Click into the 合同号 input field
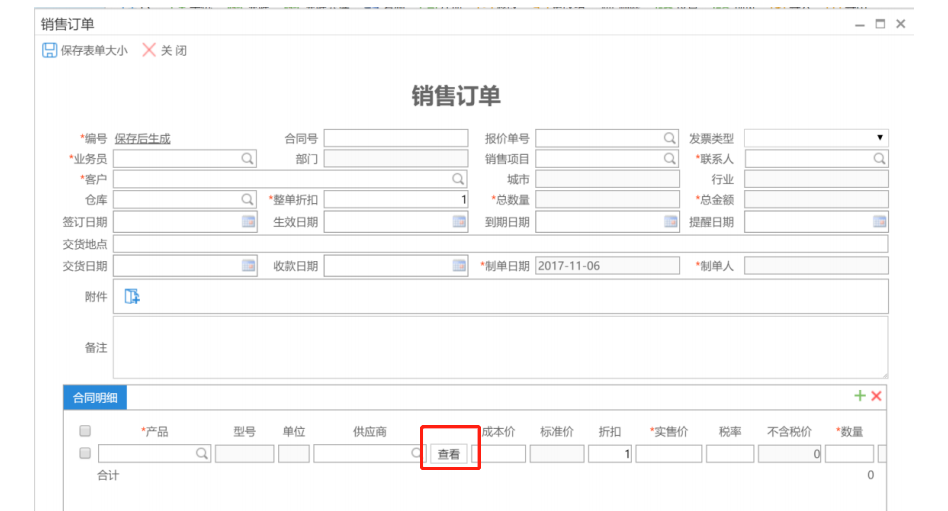 point(395,139)
